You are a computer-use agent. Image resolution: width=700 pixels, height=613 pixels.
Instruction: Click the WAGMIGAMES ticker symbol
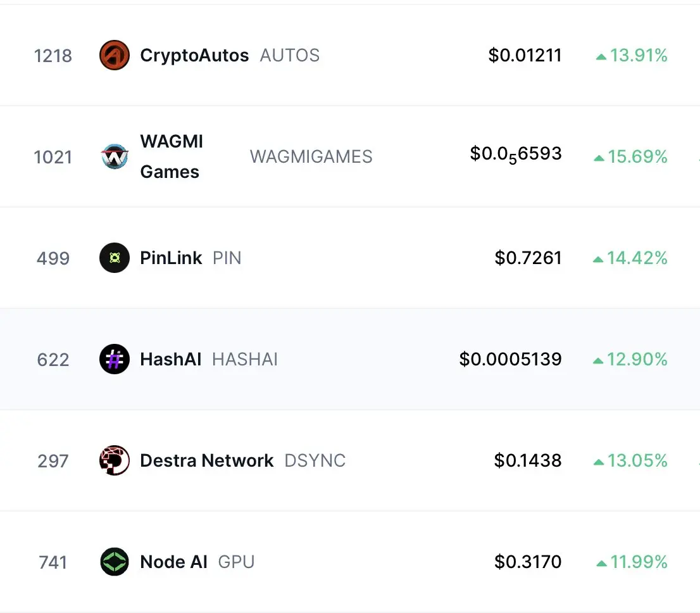pos(311,156)
